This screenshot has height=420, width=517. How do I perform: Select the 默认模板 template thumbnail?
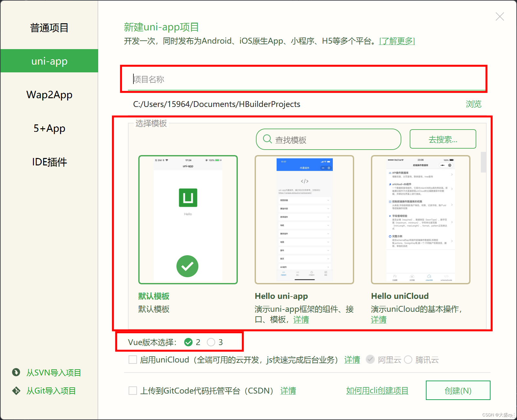tap(188, 220)
